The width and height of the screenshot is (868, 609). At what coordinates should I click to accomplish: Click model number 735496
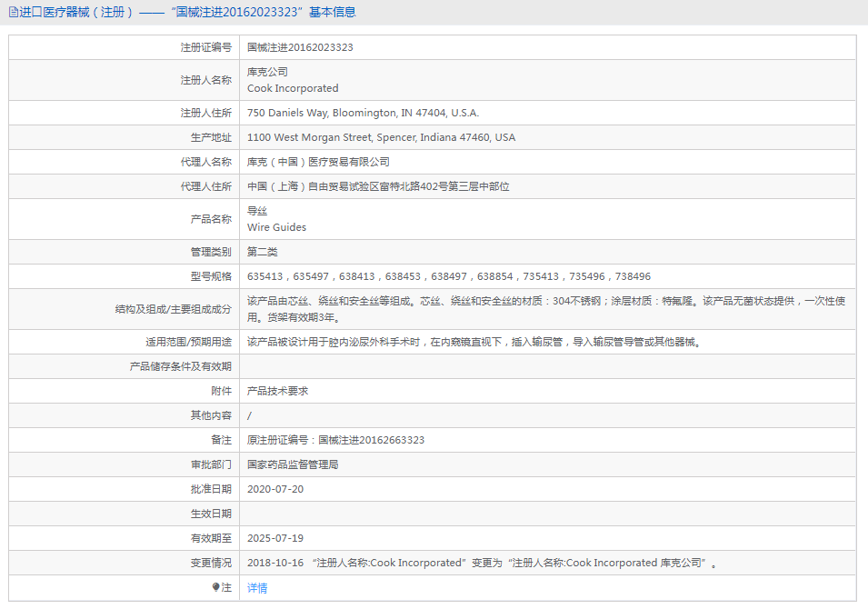point(587,276)
